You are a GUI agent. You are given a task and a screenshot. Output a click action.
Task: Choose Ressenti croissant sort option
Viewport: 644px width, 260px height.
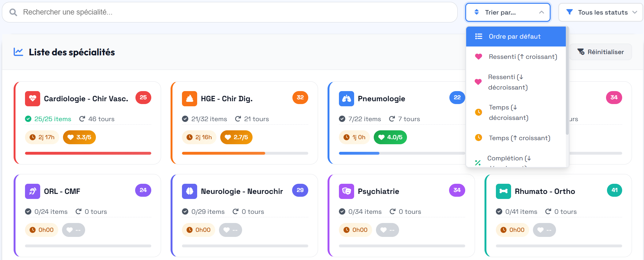point(522,57)
